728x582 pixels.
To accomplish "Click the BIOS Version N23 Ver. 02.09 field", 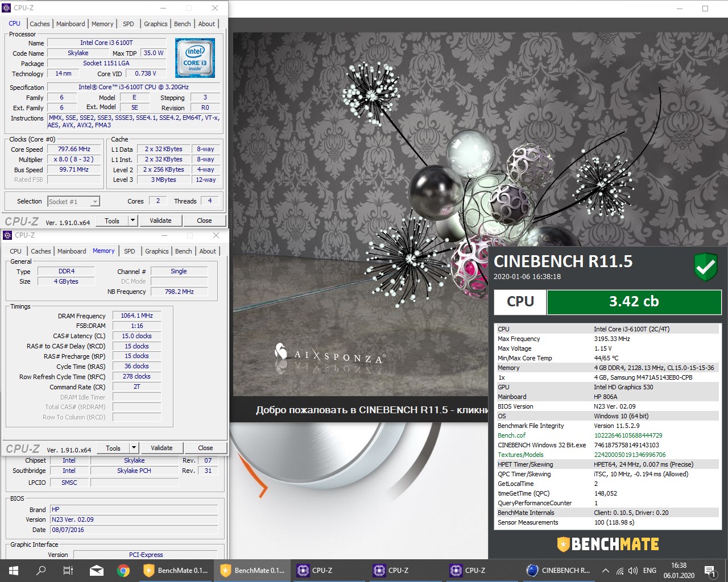I will coord(134,519).
